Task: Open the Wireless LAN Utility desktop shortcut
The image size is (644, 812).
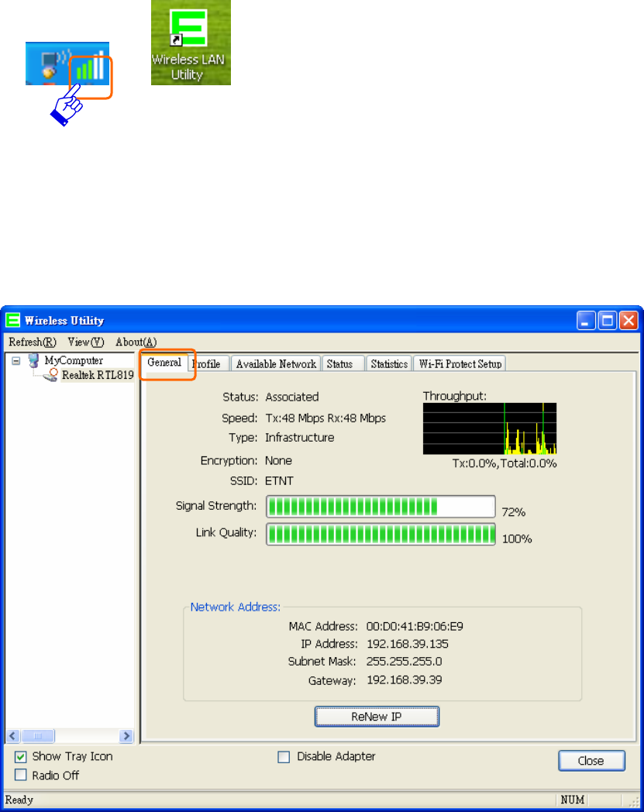Action: pyautogui.click(x=191, y=43)
